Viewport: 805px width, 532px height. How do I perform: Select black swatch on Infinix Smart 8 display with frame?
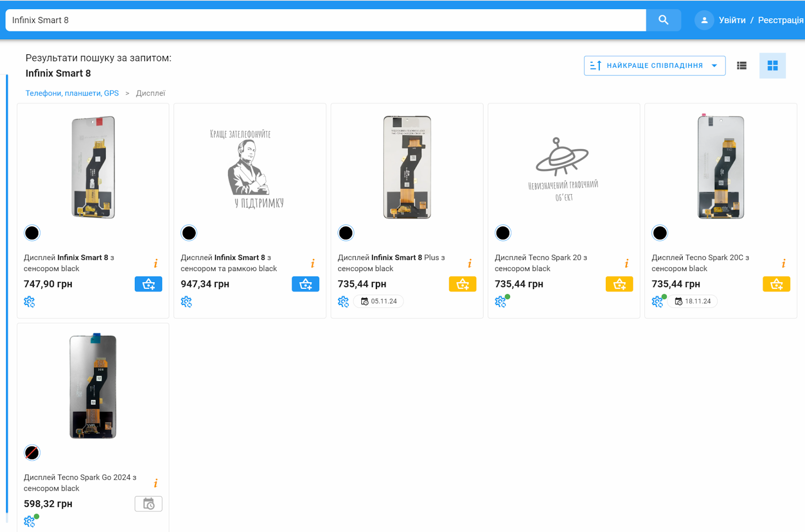point(189,233)
